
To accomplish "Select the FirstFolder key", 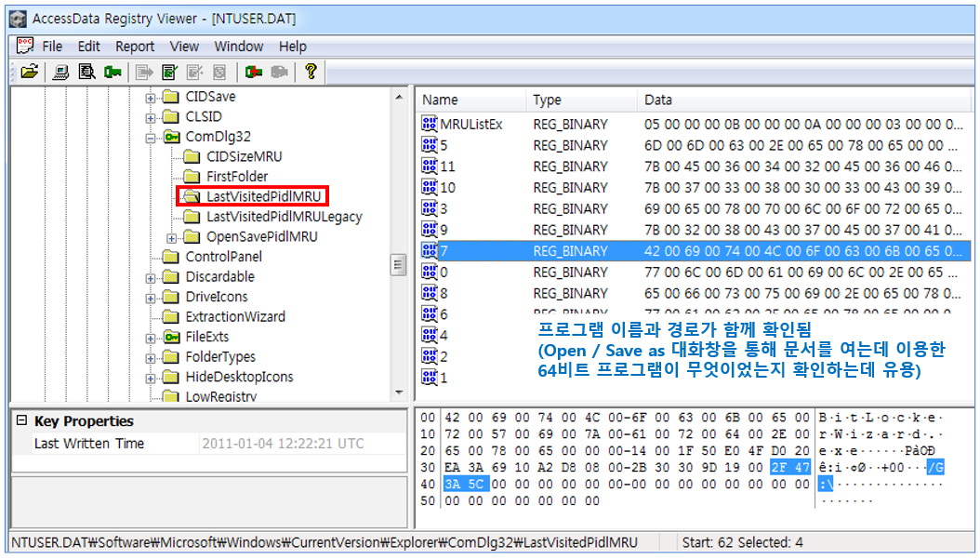I will tap(237, 177).
